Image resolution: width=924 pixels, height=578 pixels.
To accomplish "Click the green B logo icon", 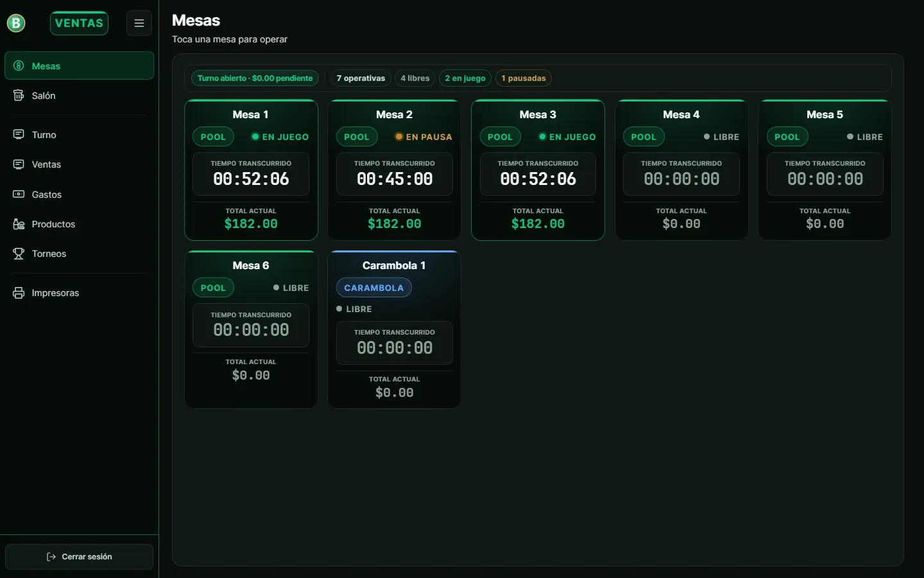I will point(16,23).
